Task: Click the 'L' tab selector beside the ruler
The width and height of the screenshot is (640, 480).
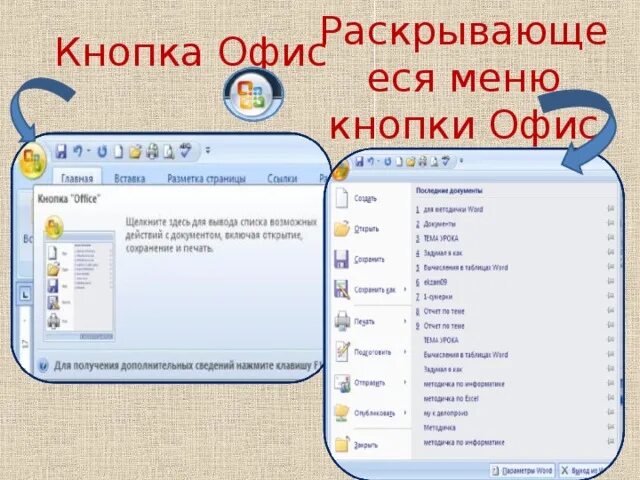Action: coord(25,294)
